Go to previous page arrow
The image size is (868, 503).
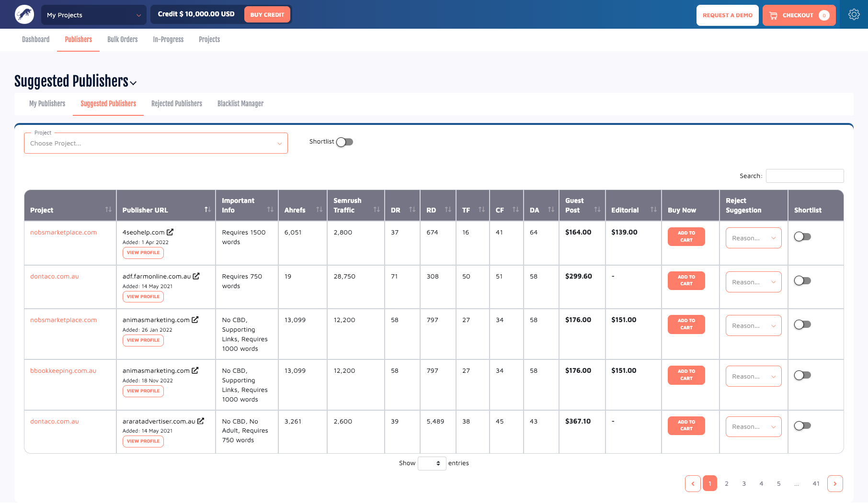[693, 483]
